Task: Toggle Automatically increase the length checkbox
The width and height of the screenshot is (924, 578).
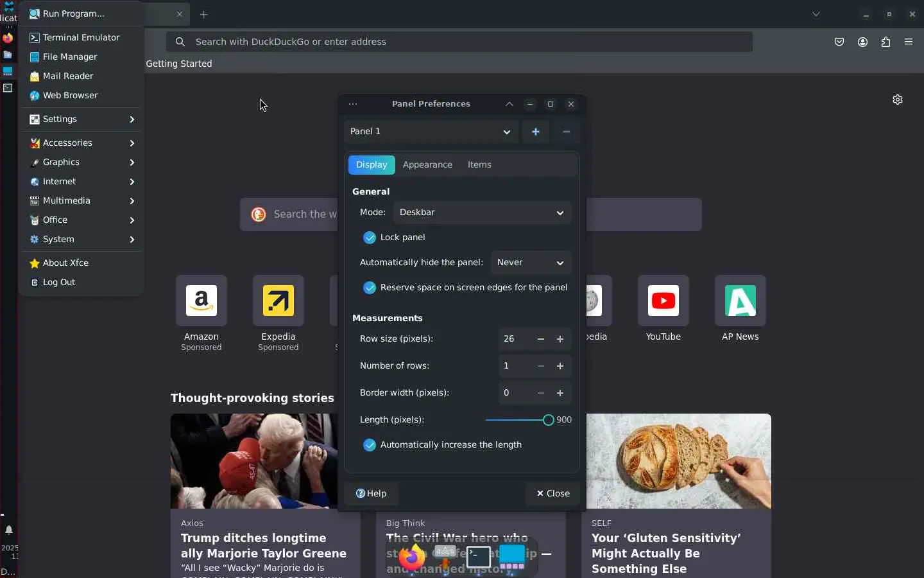Action: click(x=370, y=445)
